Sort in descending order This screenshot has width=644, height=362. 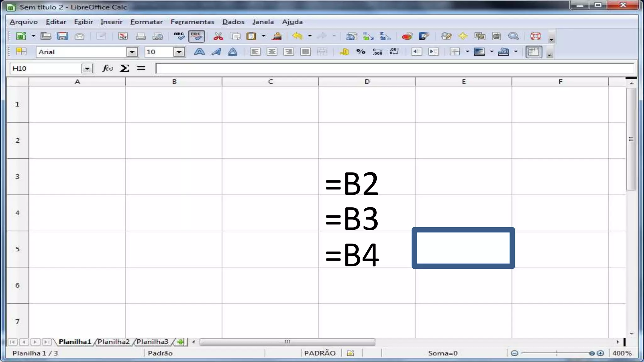pos(385,36)
